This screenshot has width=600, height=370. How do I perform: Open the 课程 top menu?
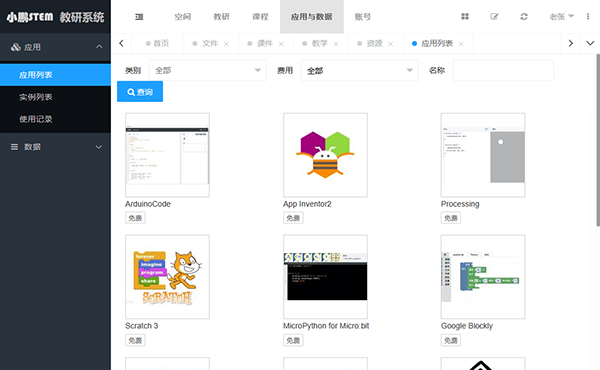260,17
